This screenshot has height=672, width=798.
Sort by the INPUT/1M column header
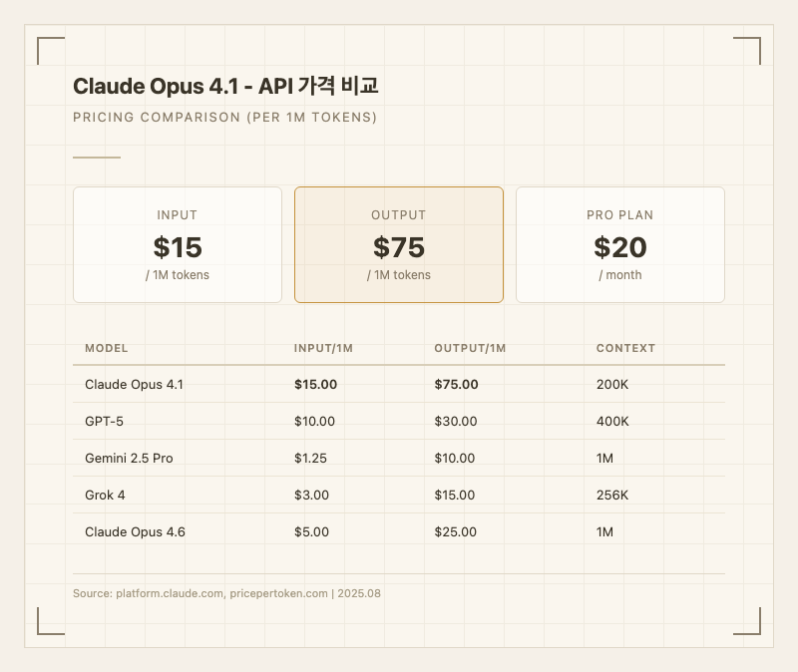click(x=324, y=349)
